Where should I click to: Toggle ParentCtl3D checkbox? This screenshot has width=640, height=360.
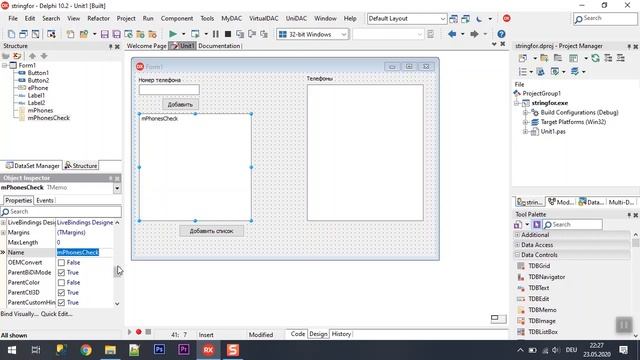(61, 292)
